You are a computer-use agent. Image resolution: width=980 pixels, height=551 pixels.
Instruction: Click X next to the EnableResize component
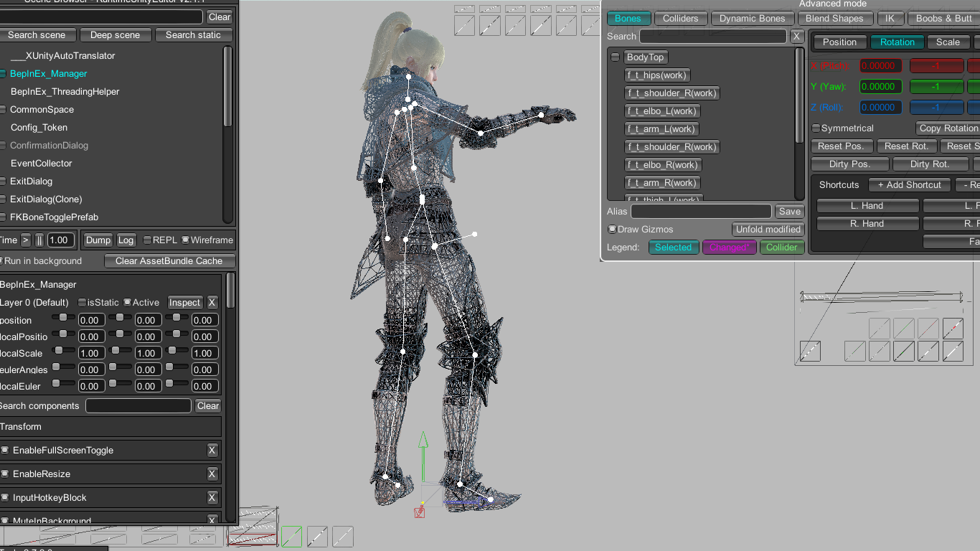tap(212, 474)
